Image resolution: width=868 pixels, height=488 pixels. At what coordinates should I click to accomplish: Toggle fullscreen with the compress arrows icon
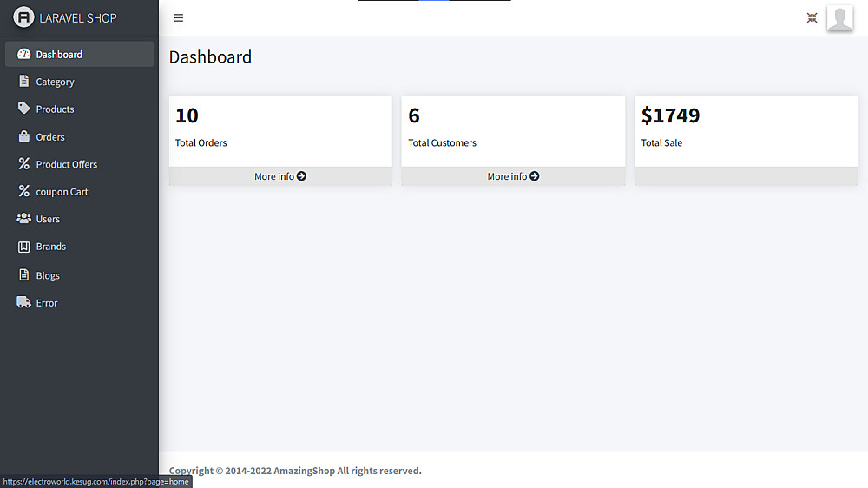click(812, 17)
